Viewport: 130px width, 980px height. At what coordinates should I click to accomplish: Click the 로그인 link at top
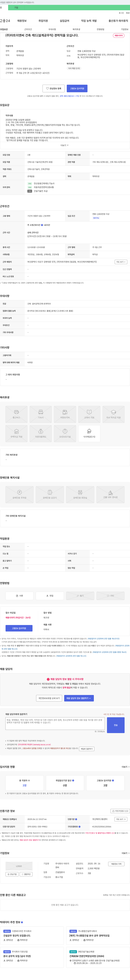pyautogui.click(x=121, y=13)
